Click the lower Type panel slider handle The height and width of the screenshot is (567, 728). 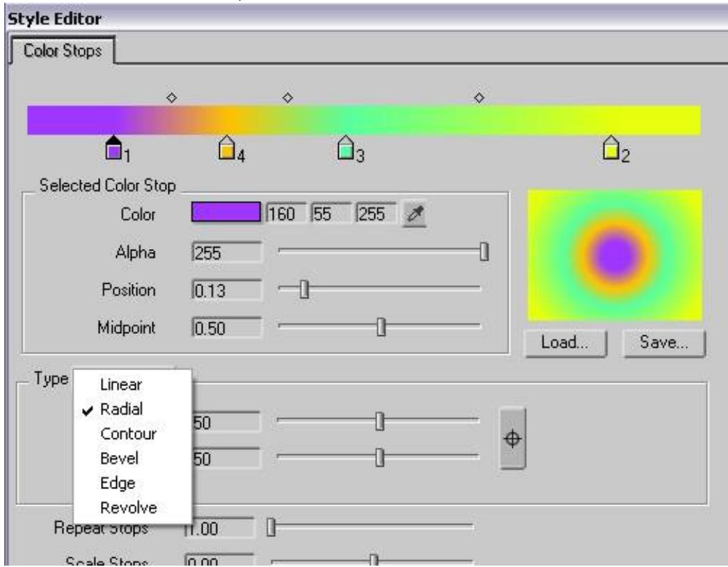[380, 457]
